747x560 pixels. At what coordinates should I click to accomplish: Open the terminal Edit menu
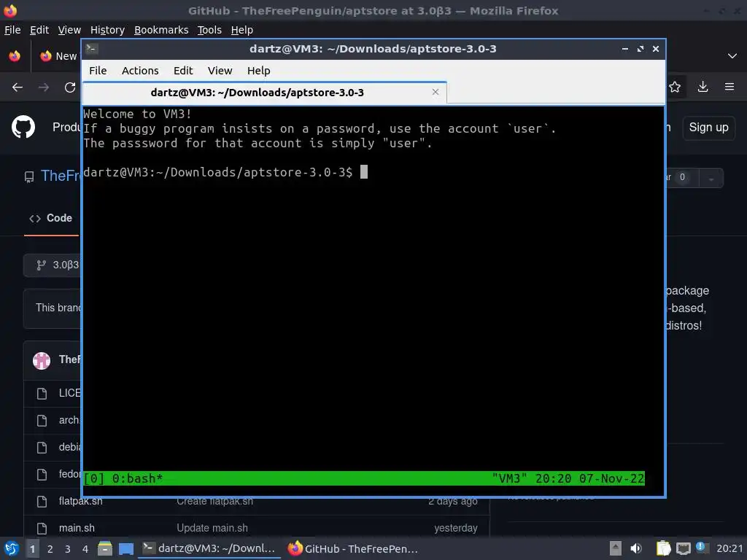pyautogui.click(x=183, y=71)
